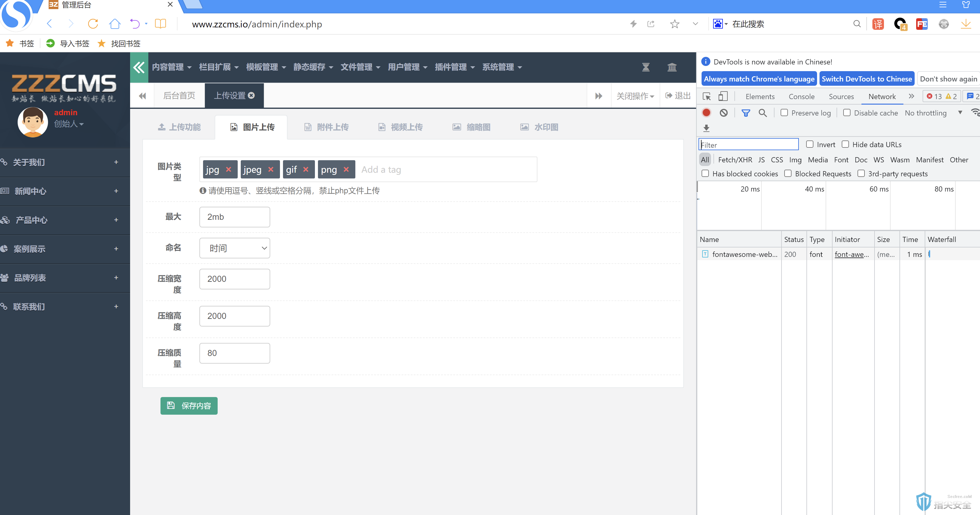Image resolution: width=980 pixels, height=515 pixels.
Task: Switch to 附件上传 tab
Action: (326, 127)
